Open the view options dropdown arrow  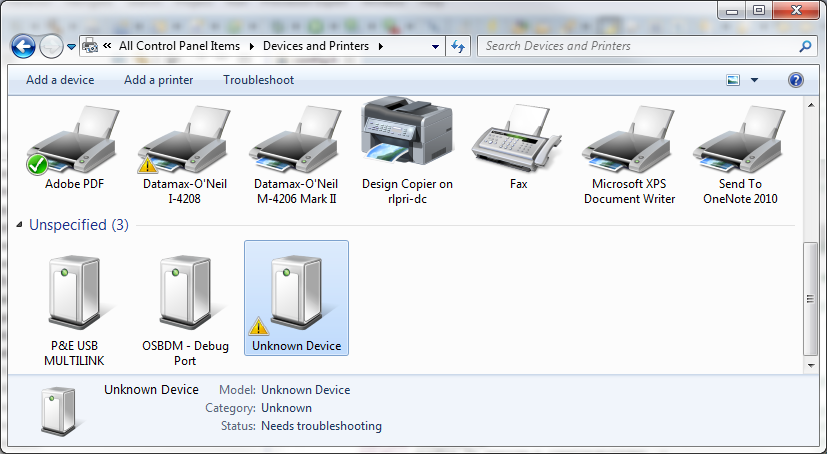(754, 80)
